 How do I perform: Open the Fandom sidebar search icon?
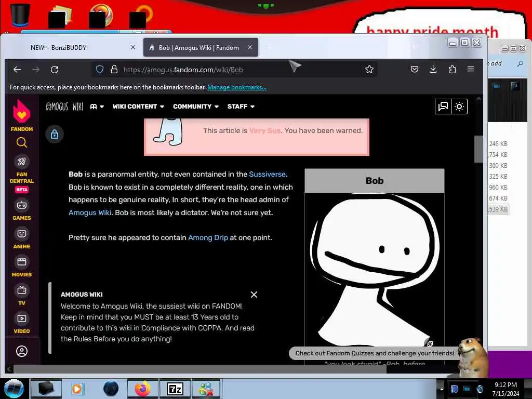pos(22,142)
